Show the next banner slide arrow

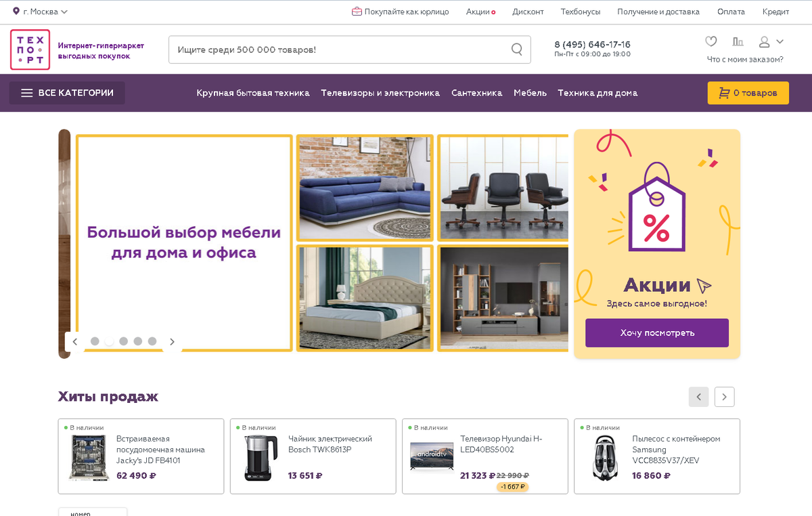coord(172,341)
